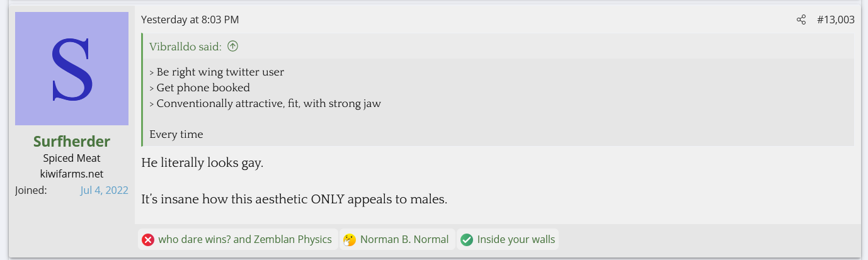Click the red X reaction icon
This screenshot has height=260, width=868.
point(148,240)
